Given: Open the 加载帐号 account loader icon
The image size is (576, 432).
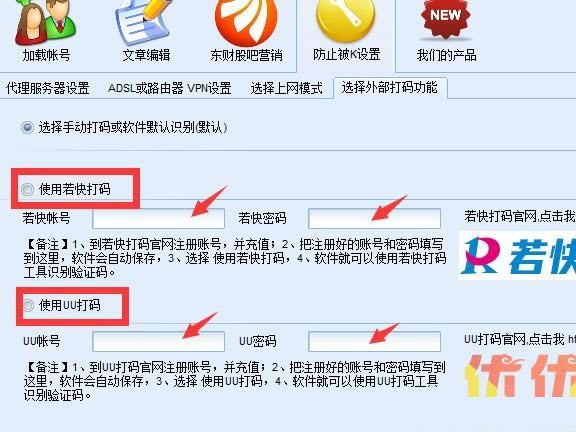Looking at the screenshot, I should click(46, 22).
